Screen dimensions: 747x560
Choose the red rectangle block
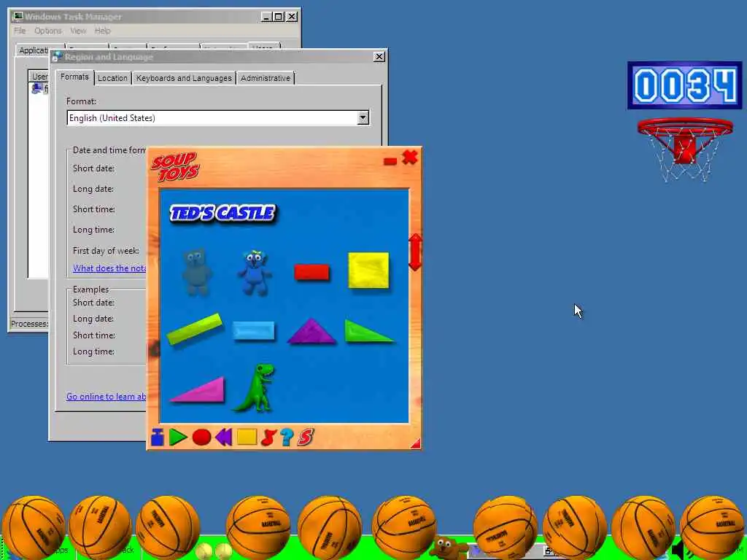point(311,273)
